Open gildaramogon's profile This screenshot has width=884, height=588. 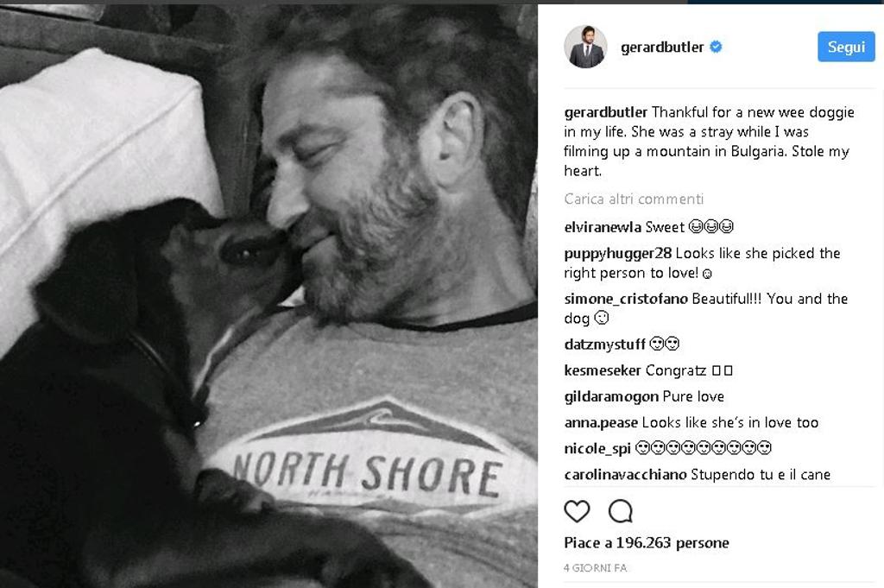(611, 397)
